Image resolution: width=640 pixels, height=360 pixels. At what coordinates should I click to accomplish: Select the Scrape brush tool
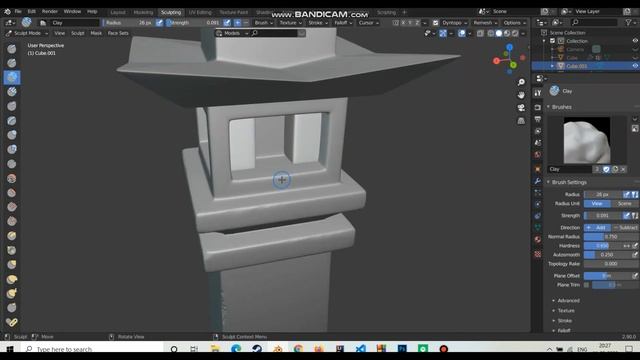[12, 221]
